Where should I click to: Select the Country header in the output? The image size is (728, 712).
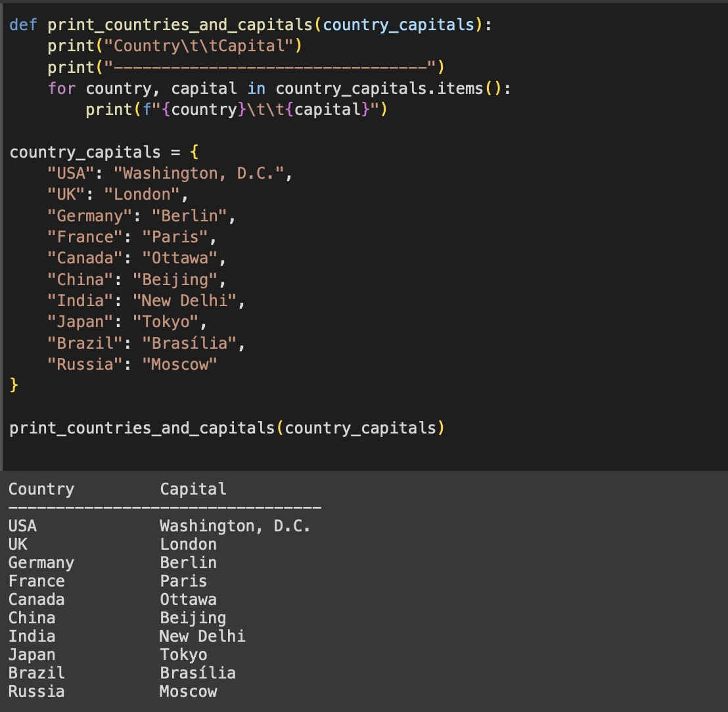(41, 489)
